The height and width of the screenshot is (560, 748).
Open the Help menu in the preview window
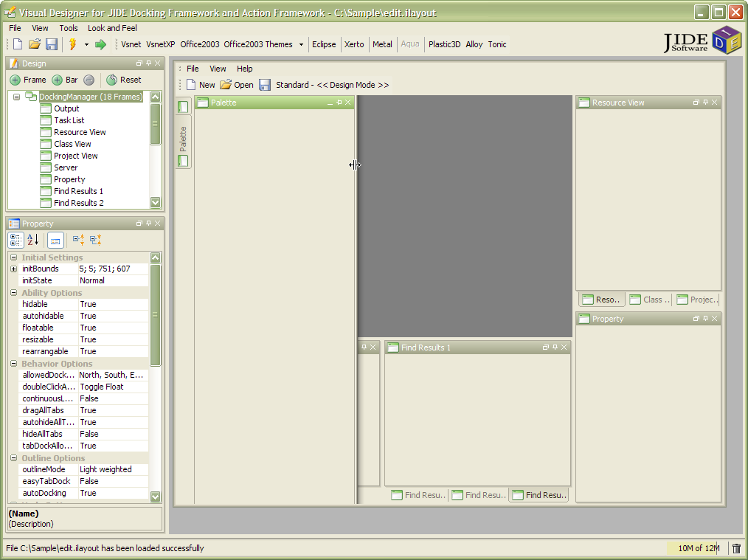[x=245, y=69]
